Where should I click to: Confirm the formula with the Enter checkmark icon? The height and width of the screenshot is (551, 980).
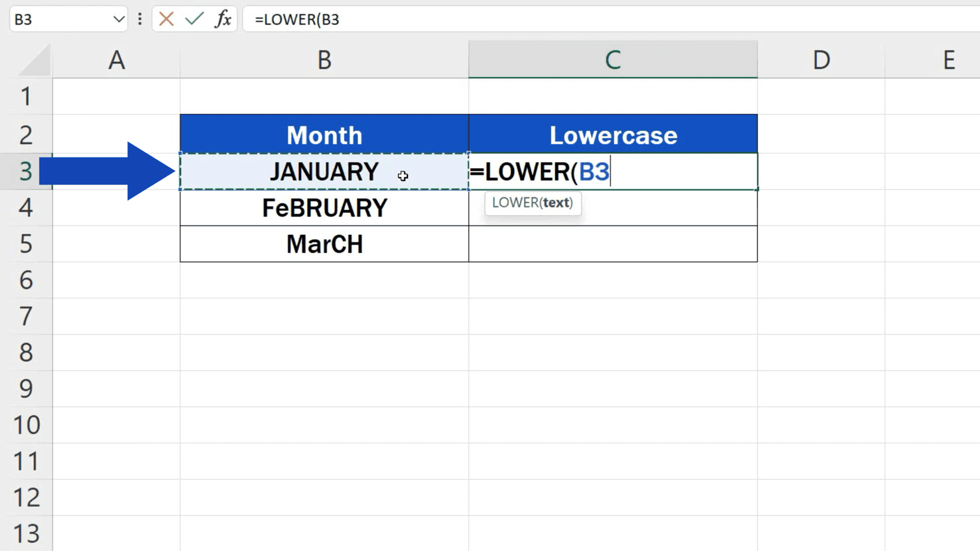pyautogui.click(x=194, y=19)
